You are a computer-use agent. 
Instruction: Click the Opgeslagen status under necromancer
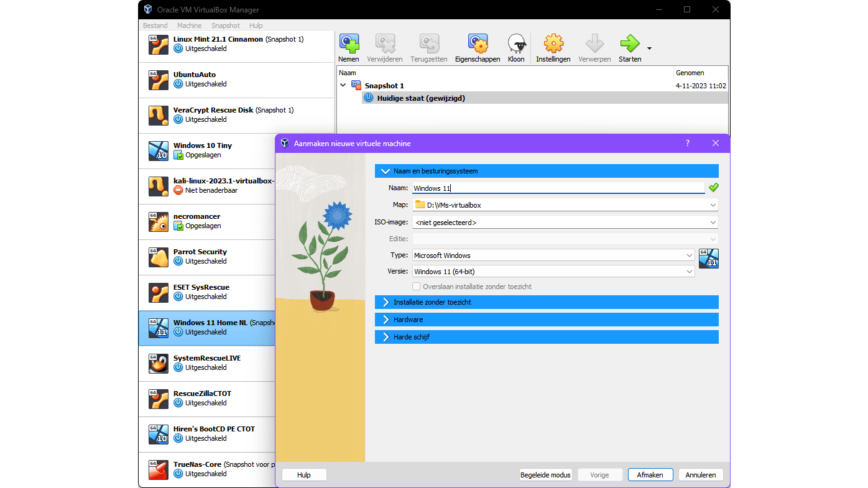pyautogui.click(x=203, y=226)
